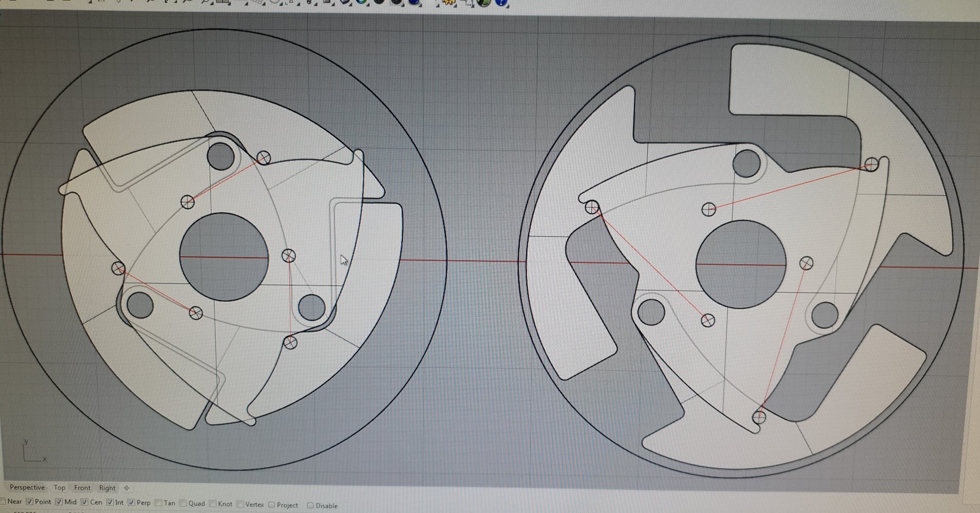The height and width of the screenshot is (513, 980).
Task: Enable the Tan object snap
Action: click(158, 503)
